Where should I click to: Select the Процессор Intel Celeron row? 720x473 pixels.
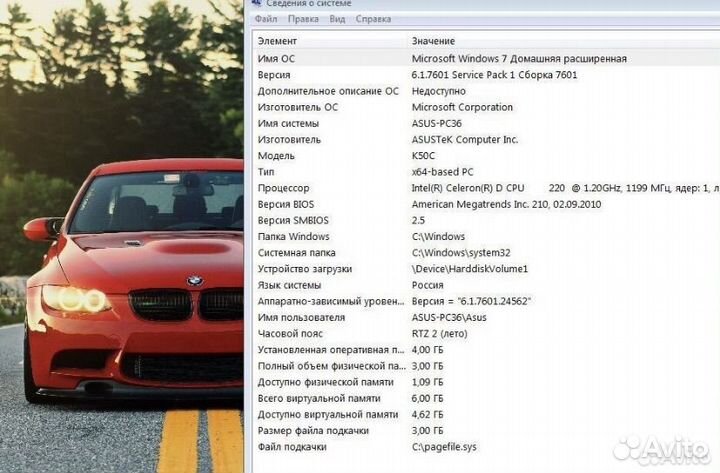[x=487, y=188]
